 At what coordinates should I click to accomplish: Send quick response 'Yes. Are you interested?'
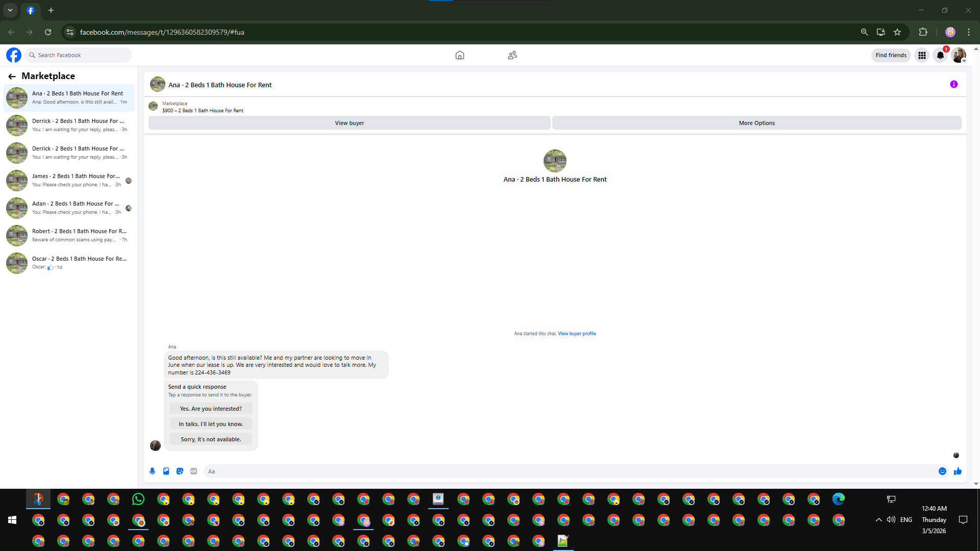click(x=211, y=409)
